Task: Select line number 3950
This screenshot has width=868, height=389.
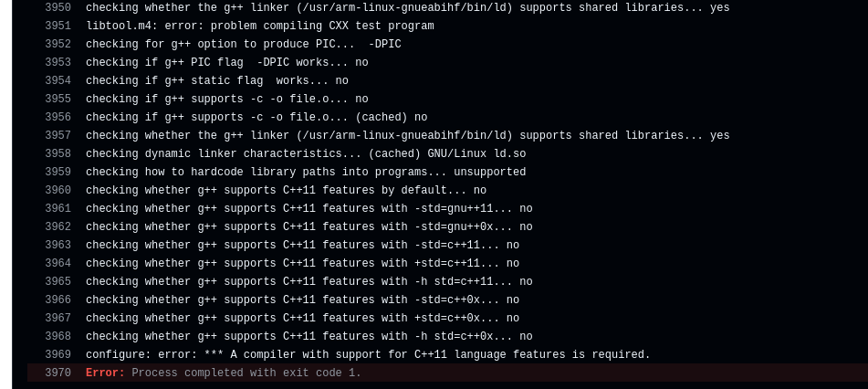Action: [x=58, y=7]
